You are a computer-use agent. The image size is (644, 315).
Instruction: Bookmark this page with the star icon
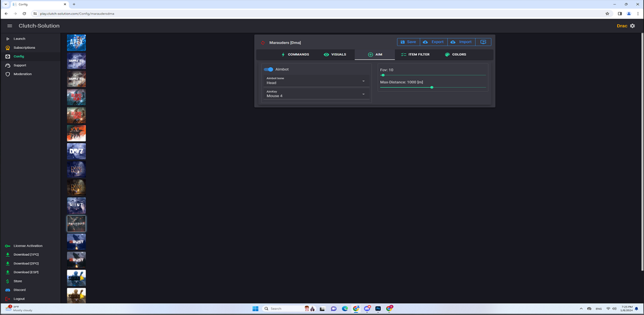coord(607,14)
